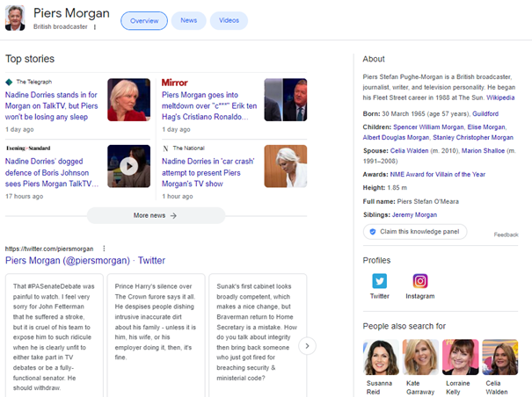Click The National source logo
The height and width of the screenshot is (397, 532).
(184, 148)
